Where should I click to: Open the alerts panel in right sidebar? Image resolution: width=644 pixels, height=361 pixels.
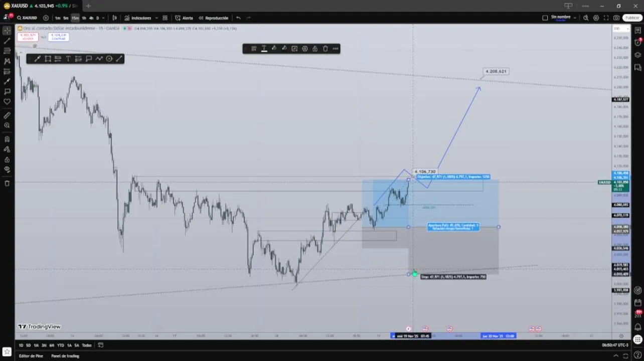638,43
